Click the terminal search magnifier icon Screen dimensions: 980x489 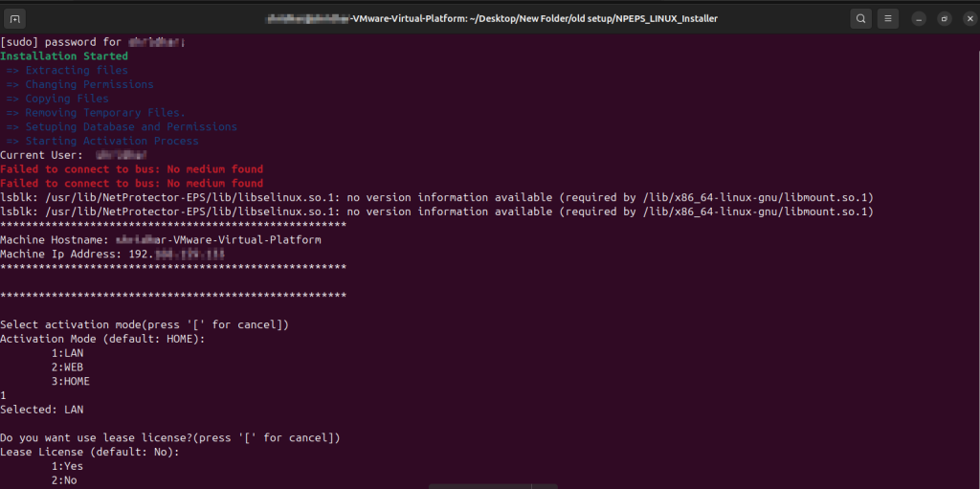860,18
